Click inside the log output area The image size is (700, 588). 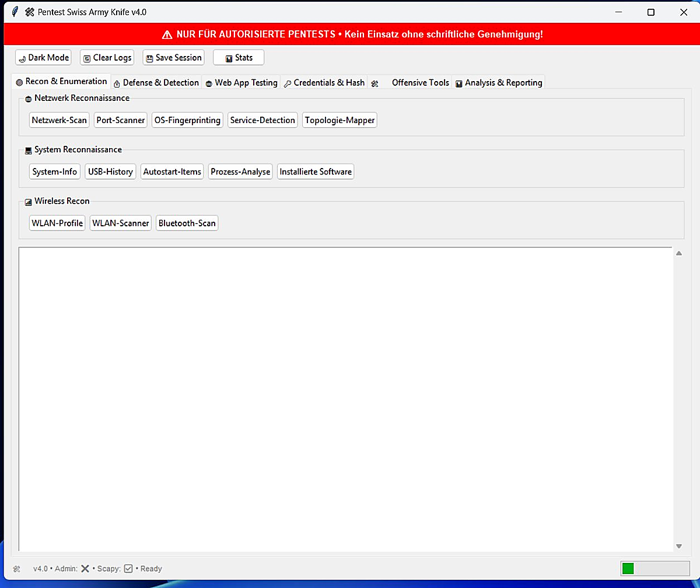[346, 399]
